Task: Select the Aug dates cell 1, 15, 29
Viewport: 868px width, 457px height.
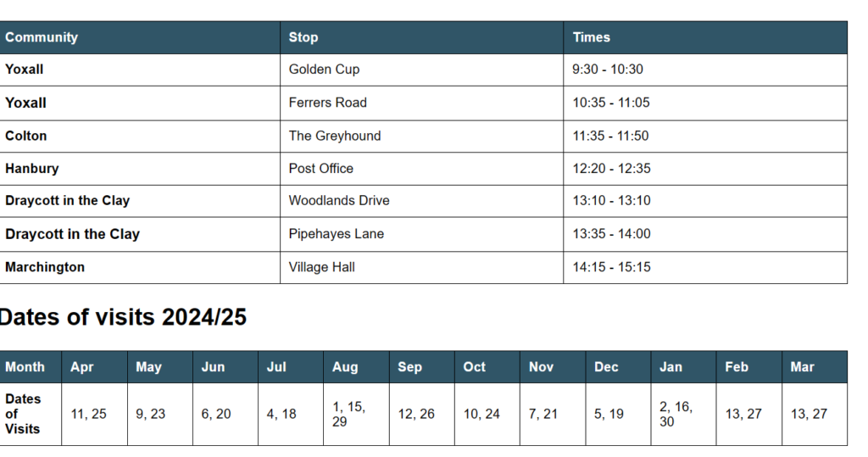Action: click(357, 415)
